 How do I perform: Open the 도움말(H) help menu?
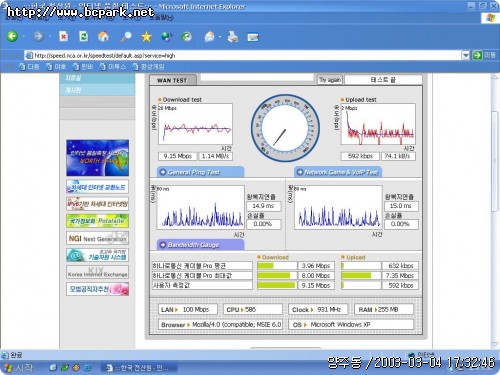pos(161,17)
